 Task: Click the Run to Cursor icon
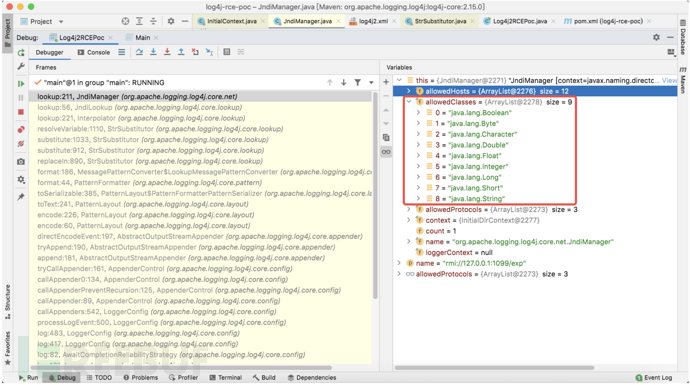[x=209, y=52]
